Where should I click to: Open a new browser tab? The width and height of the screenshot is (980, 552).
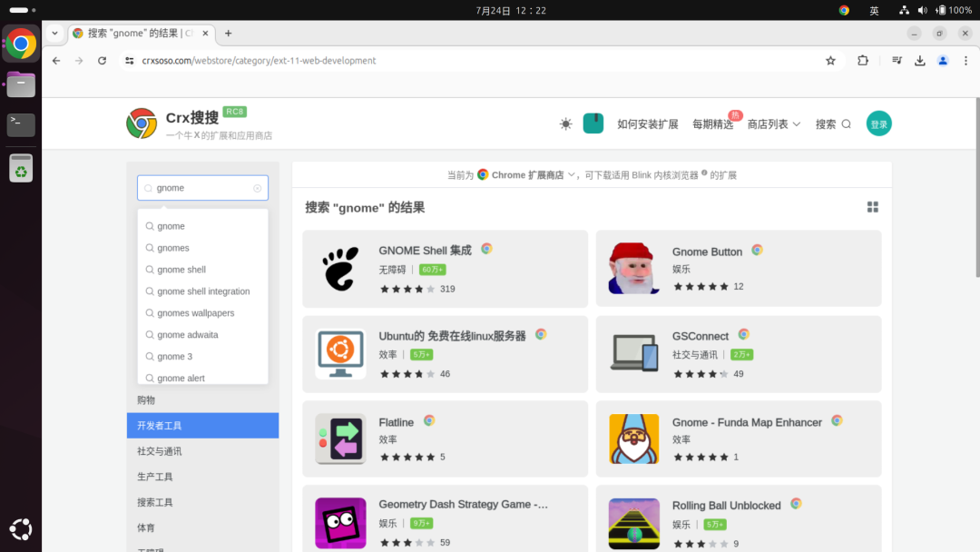[228, 33]
